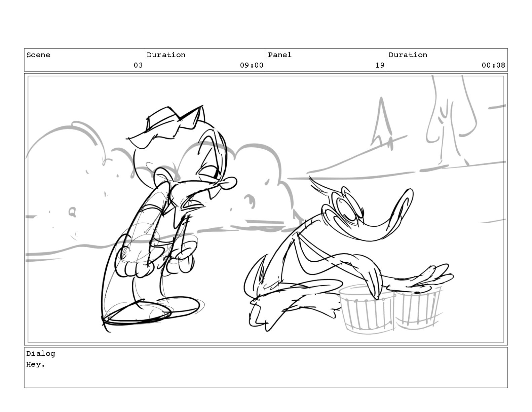
Task: Click the scene Duration label
Action: [x=166, y=55]
